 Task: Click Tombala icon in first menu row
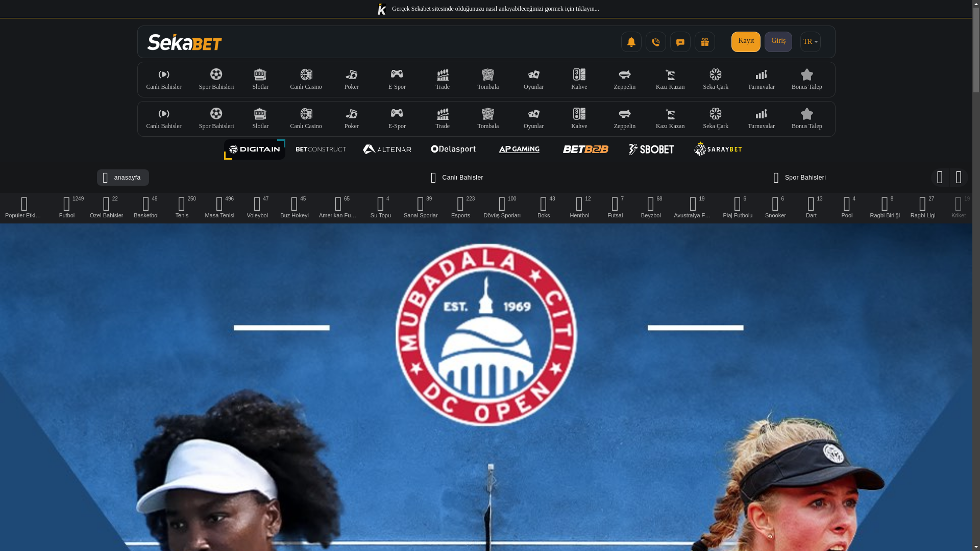click(488, 74)
